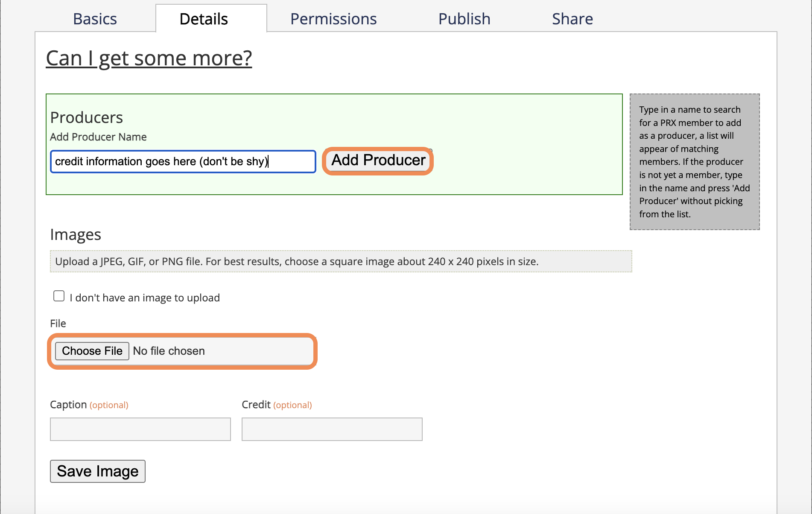Focus the Credit optional input field
Image resolution: width=812 pixels, height=514 pixels.
coord(332,429)
